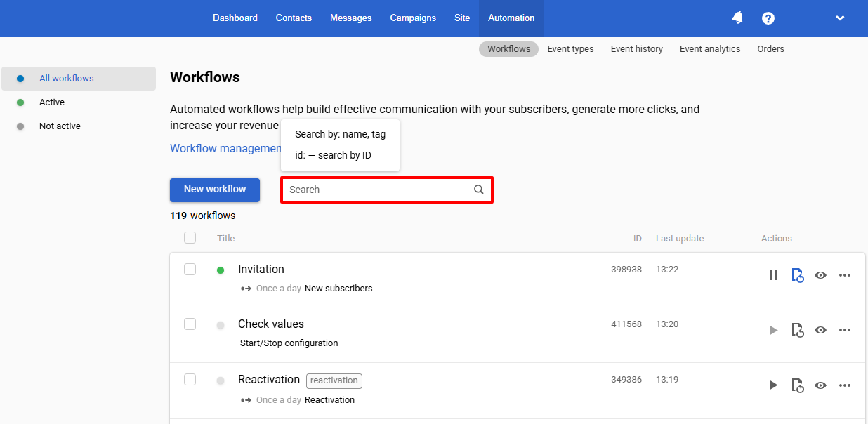Focus the workflow Search field
The image size is (868, 424).
coord(387,190)
